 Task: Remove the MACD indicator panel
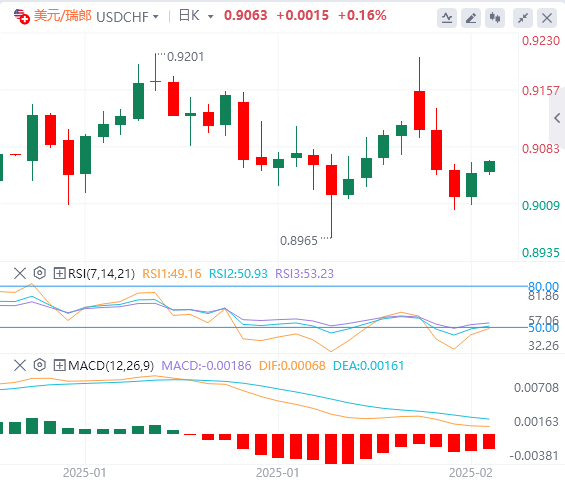(20, 365)
